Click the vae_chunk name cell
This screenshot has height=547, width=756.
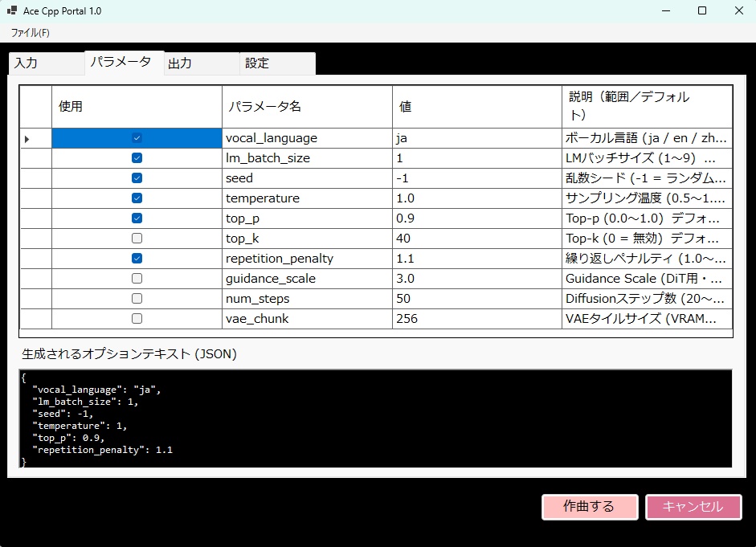point(307,319)
